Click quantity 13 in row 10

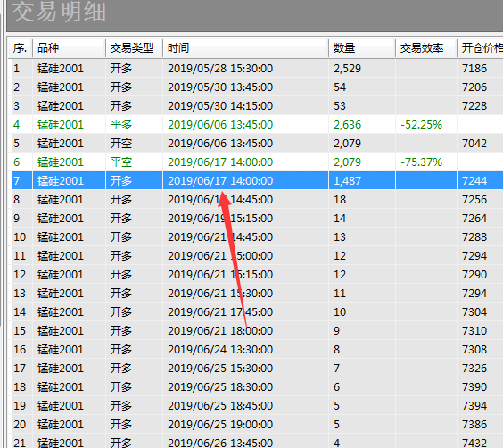[340, 236]
